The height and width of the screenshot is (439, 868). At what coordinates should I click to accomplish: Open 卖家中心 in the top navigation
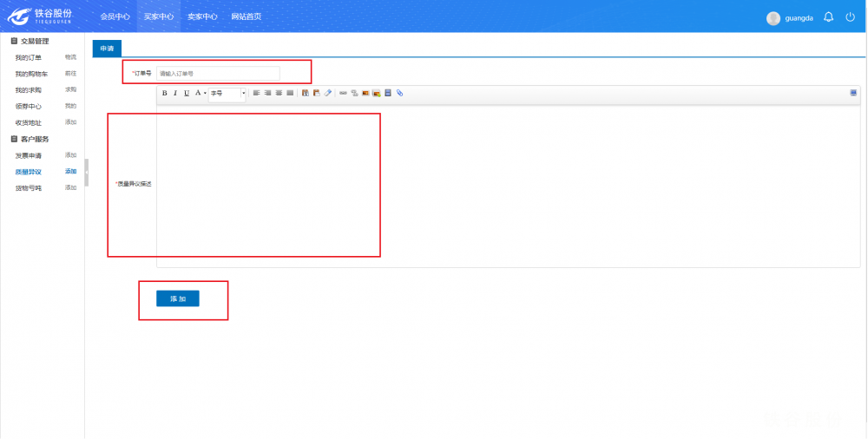[202, 16]
